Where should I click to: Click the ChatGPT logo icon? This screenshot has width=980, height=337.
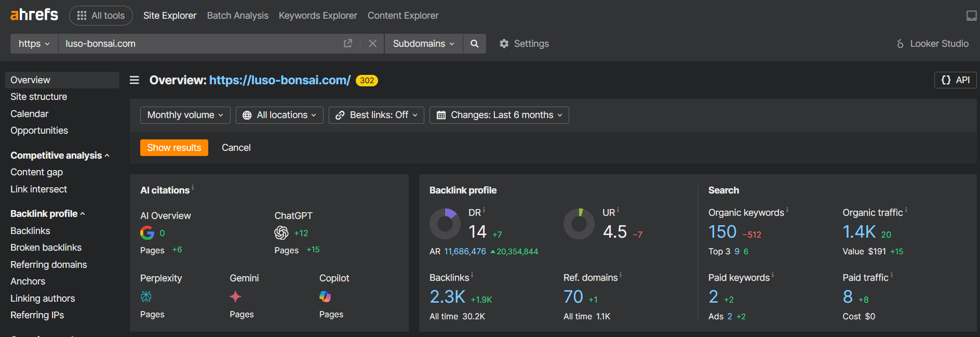(281, 233)
